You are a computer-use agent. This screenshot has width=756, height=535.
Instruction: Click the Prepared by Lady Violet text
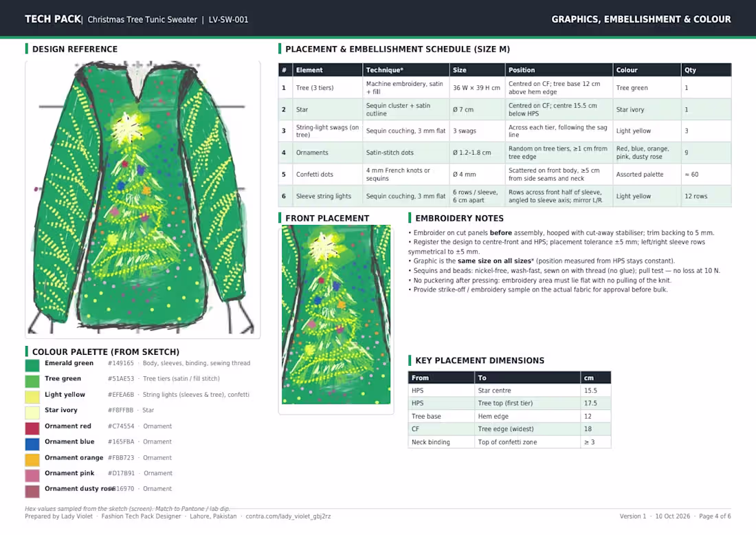(59, 516)
